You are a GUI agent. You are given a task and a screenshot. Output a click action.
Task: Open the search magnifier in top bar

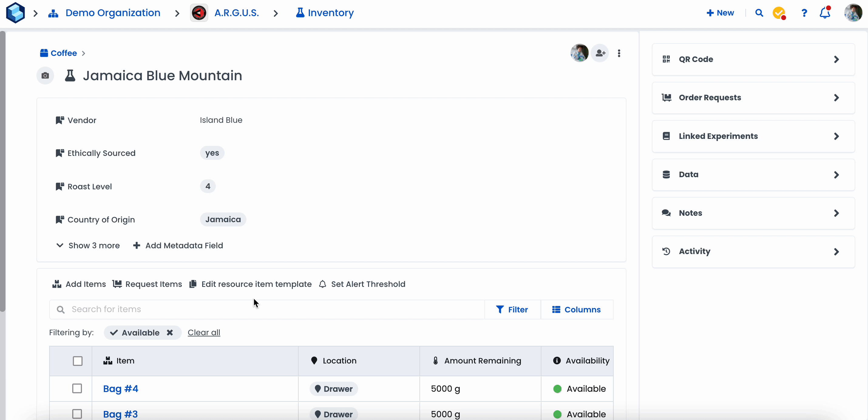(759, 13)
